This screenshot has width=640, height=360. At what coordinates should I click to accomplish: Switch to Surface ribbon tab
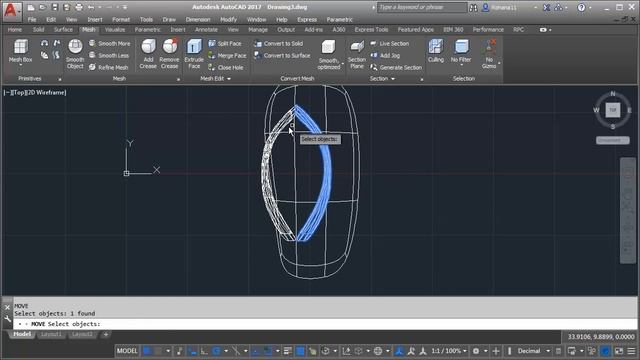pyautogui.click(x=63, y=29)
